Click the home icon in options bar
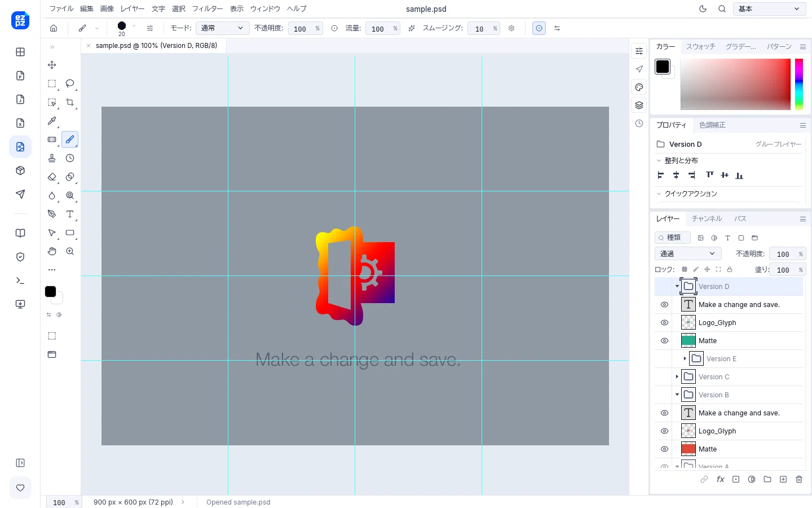 coord(54,28)
